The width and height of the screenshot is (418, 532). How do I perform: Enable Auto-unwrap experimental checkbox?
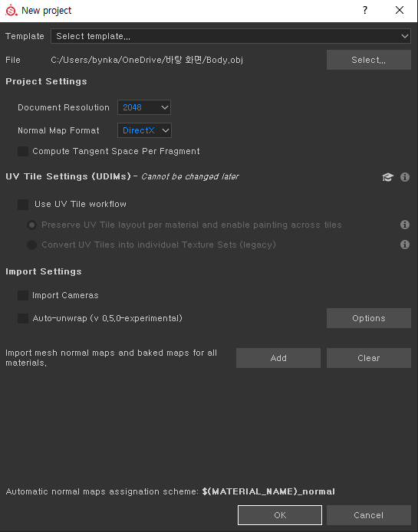click(23, 318)
